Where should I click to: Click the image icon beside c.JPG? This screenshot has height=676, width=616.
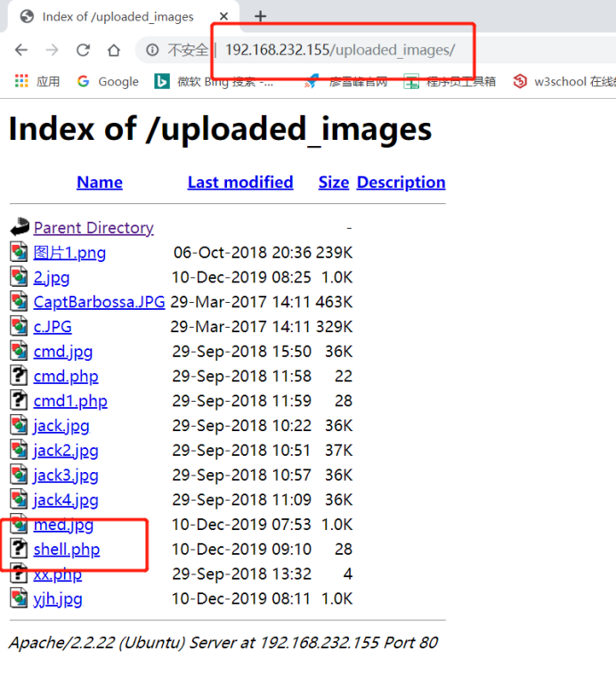point(19,326)
